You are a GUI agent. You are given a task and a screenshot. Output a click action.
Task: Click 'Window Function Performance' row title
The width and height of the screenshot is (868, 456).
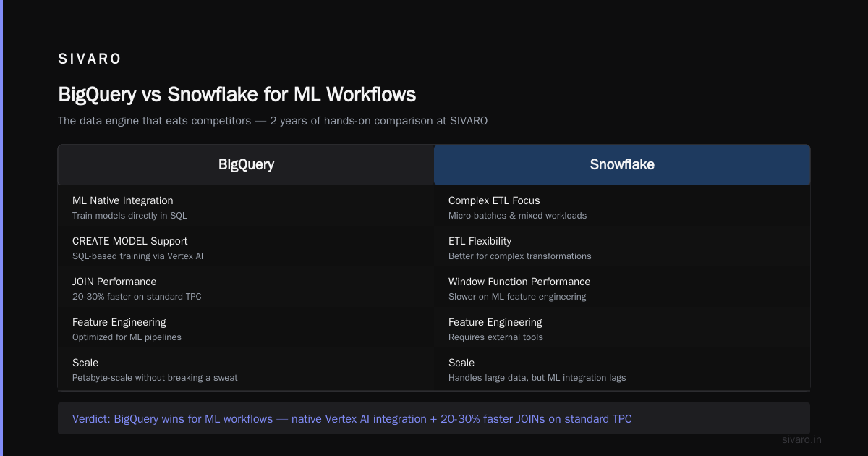pyautogui.click(x=519, y=282)
